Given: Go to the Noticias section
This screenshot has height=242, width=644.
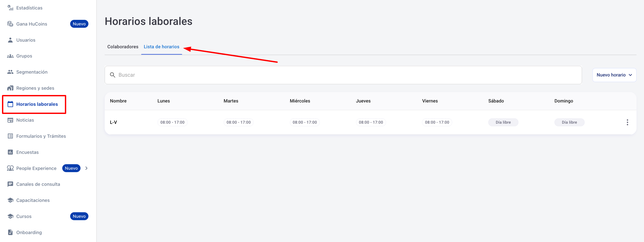Looking at the screenshot, I should (25, 120).
